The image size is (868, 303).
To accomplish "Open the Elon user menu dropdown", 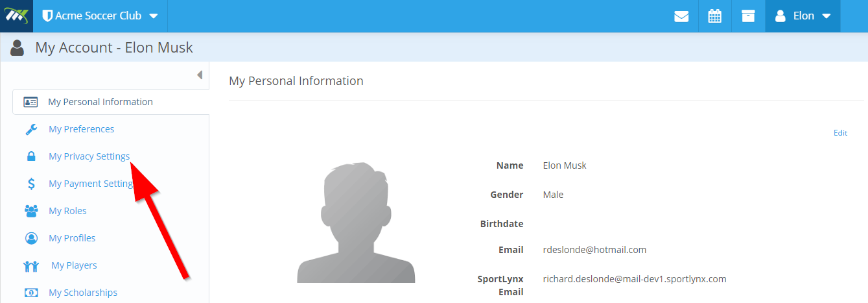I will (x=803, y=16).
